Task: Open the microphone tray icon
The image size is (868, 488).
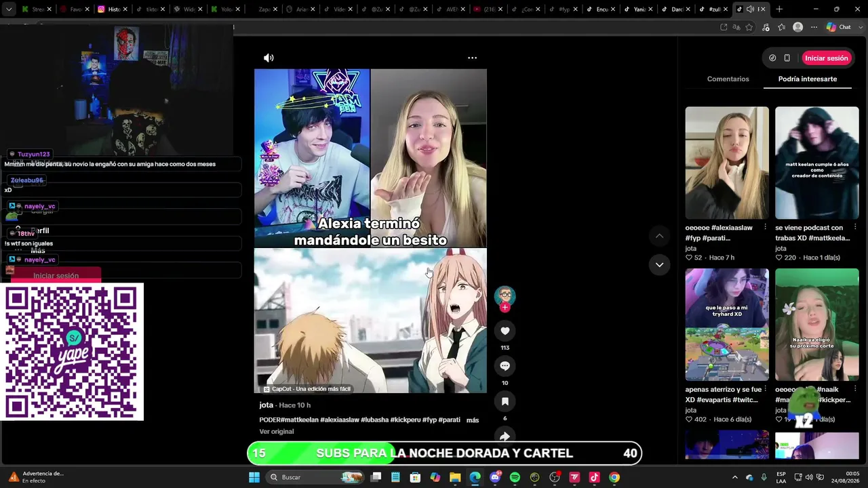Action: click(x=764, y=477)
